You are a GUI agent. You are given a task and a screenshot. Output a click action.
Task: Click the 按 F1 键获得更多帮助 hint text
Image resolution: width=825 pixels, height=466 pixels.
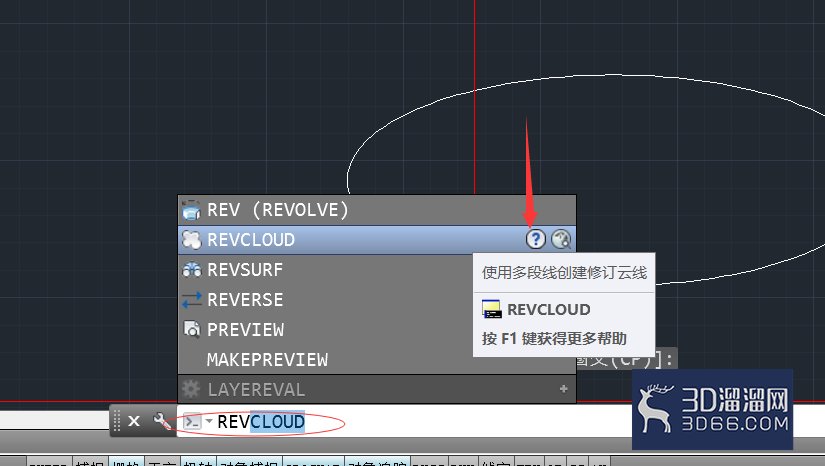554,338
